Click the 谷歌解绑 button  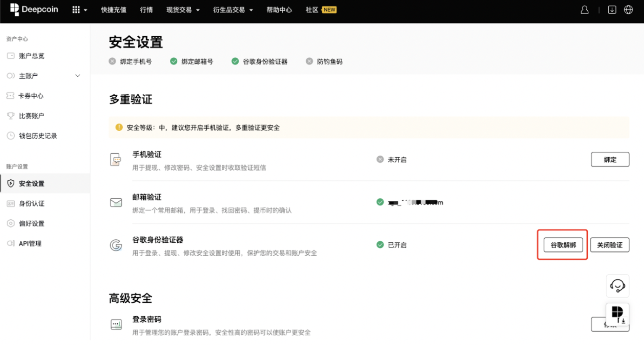[563, 245]
